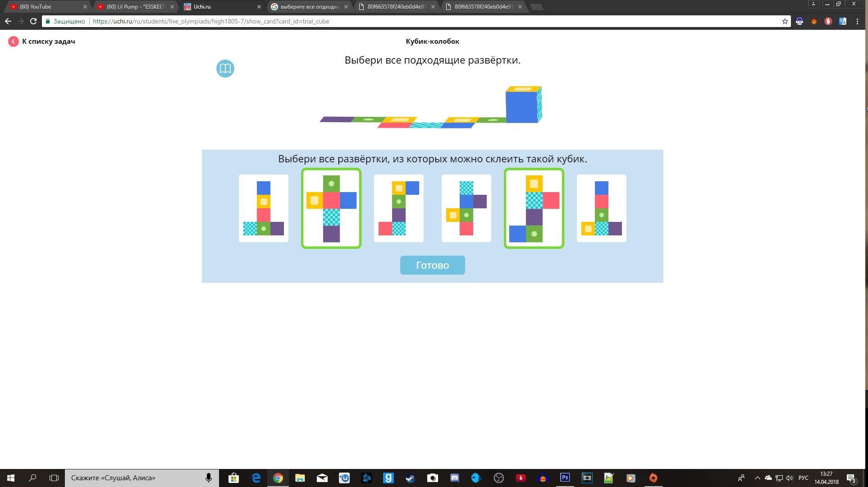Open OBS Studio from the taskbar

click(498, 478)
